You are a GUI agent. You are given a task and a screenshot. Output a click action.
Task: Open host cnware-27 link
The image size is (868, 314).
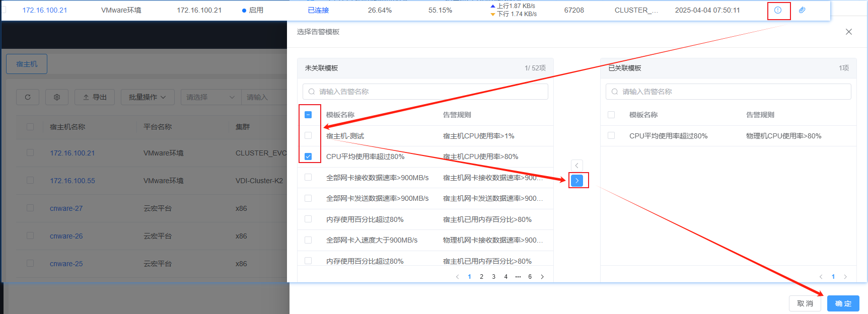(66, 208)
